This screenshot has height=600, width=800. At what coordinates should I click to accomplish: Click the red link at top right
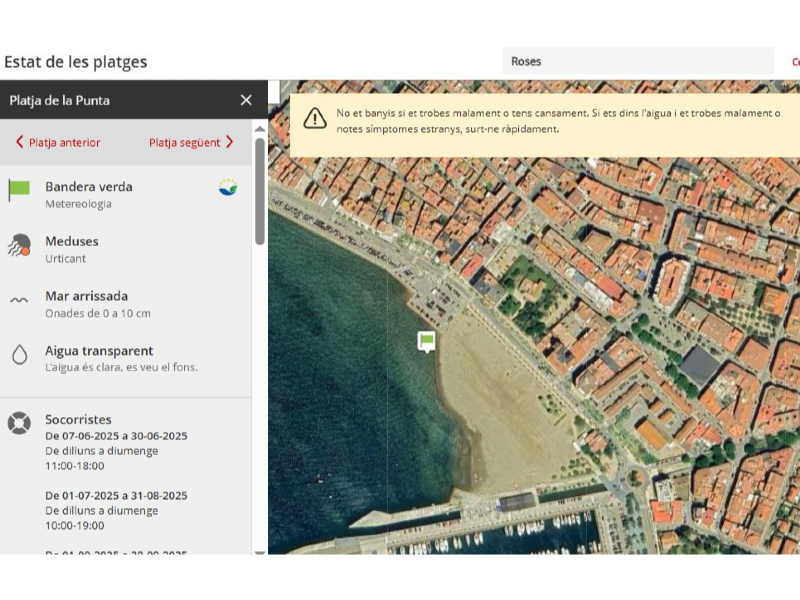click(795, 62)
